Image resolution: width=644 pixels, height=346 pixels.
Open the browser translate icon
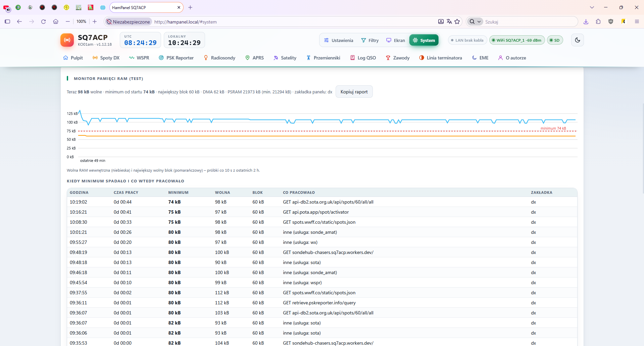(449, 21)
